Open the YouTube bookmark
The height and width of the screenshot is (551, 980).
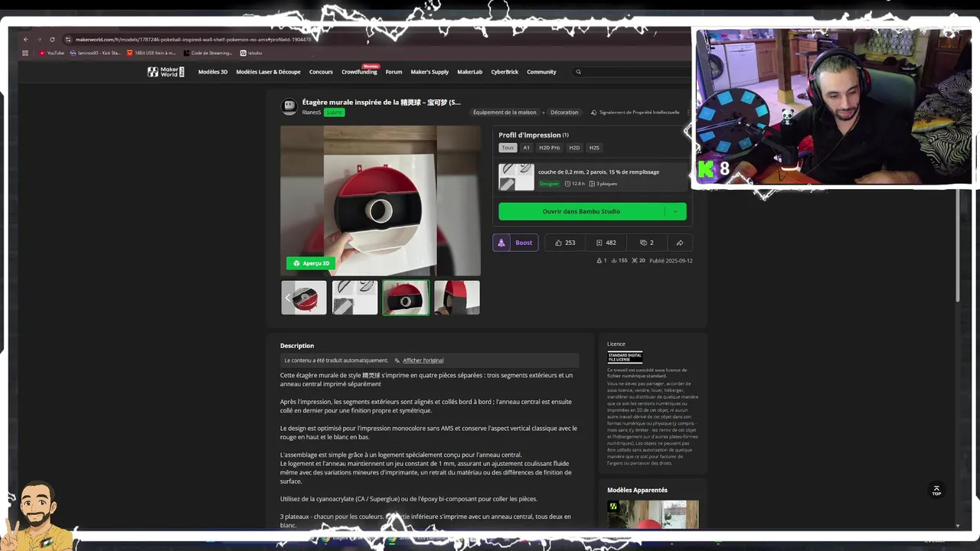tap(52, 53)
